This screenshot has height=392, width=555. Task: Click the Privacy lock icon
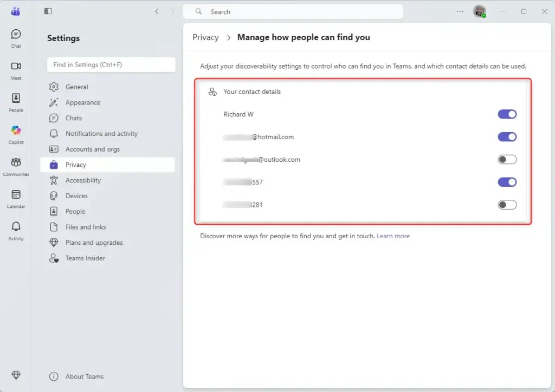(54, 165)
